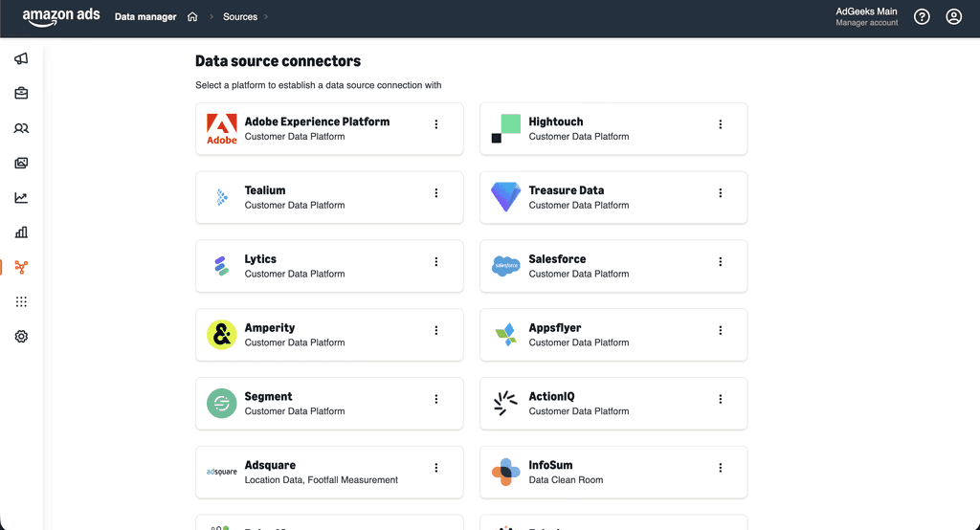980x530 pixels.
Task: Select the Data manager nodes sidebar icon
Action: tap(21, 268)
